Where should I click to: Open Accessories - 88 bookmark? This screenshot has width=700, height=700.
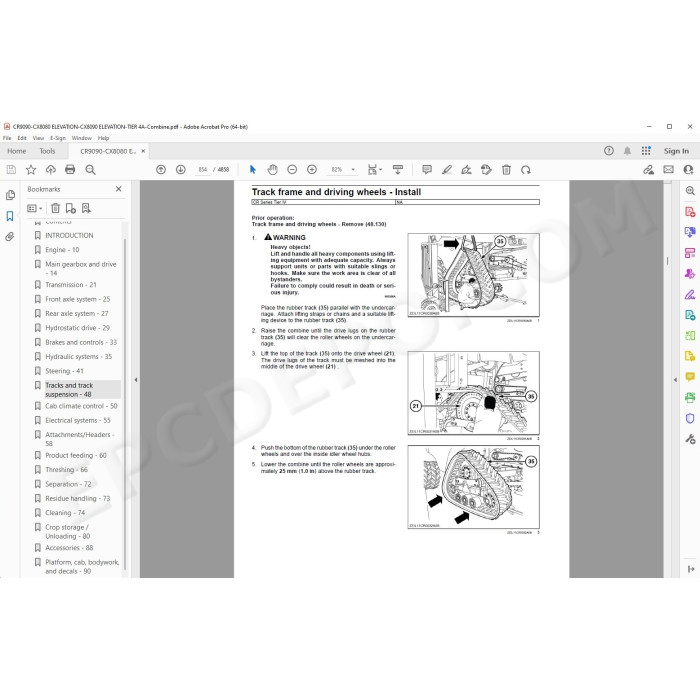tap(69, 547)
